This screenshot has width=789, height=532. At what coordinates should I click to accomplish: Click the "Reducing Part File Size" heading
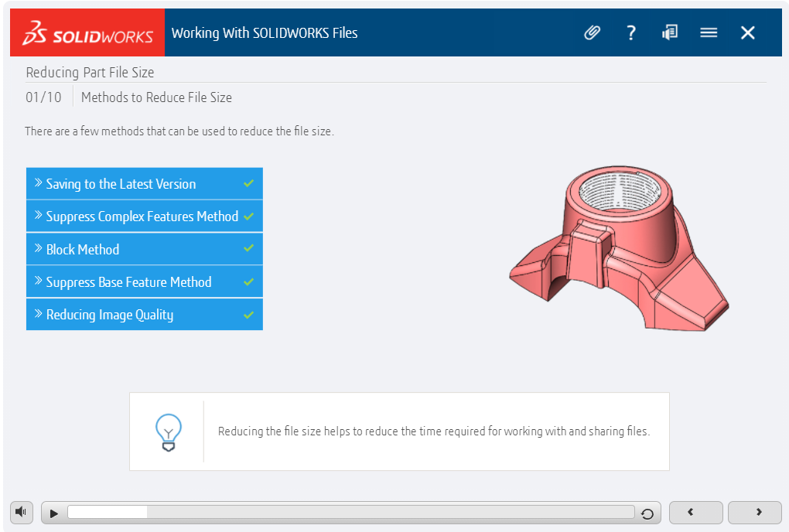[90, 73]
